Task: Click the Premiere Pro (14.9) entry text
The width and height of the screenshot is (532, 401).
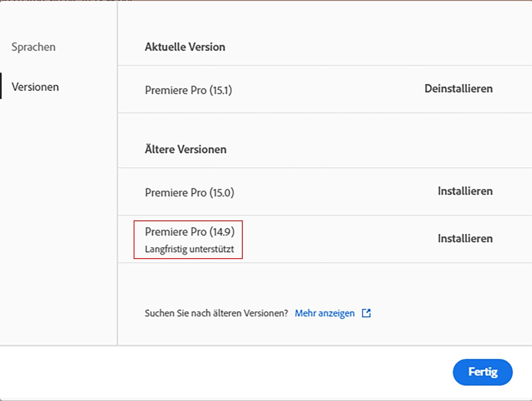Action: (x=190, y=232)
